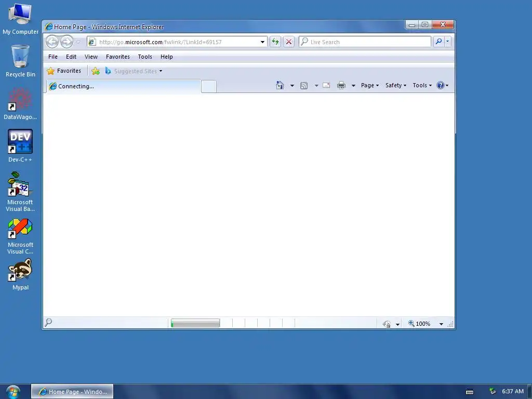Click the network tray icon
This screenshot has width=532, height=399.
click(x=493, y=391)
